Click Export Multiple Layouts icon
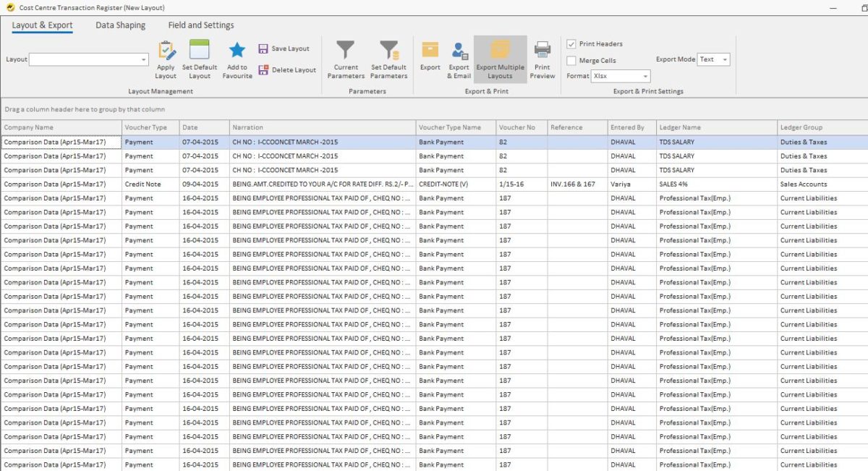This screenshot has height=471, width=868. click(x=500, y=51)
